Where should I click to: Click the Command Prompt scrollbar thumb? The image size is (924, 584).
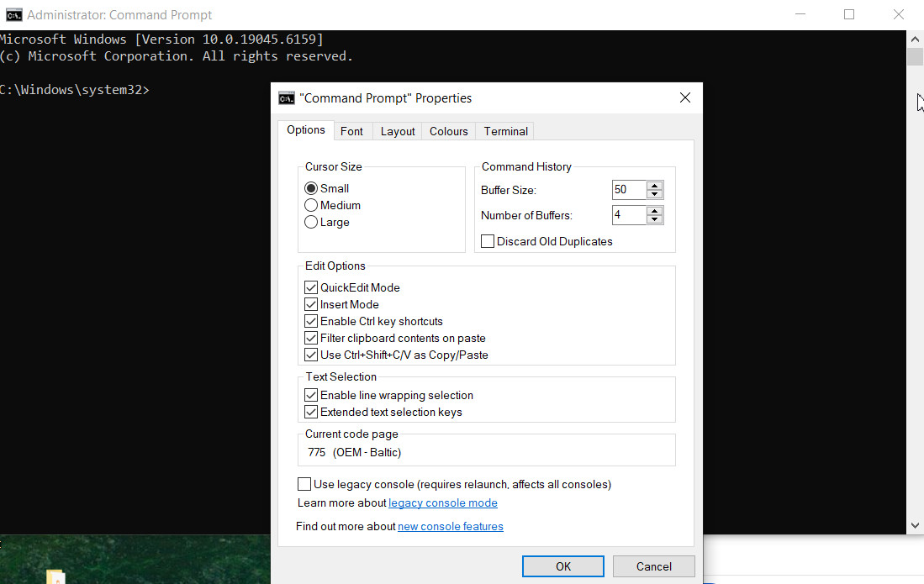pyautogui.click(x=915, y=57)
